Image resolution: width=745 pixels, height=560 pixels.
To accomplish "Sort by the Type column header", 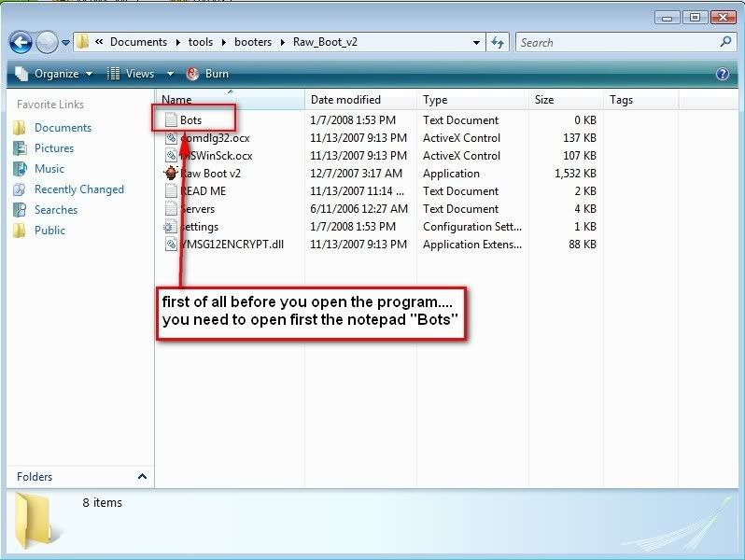I will pos(472,100).
